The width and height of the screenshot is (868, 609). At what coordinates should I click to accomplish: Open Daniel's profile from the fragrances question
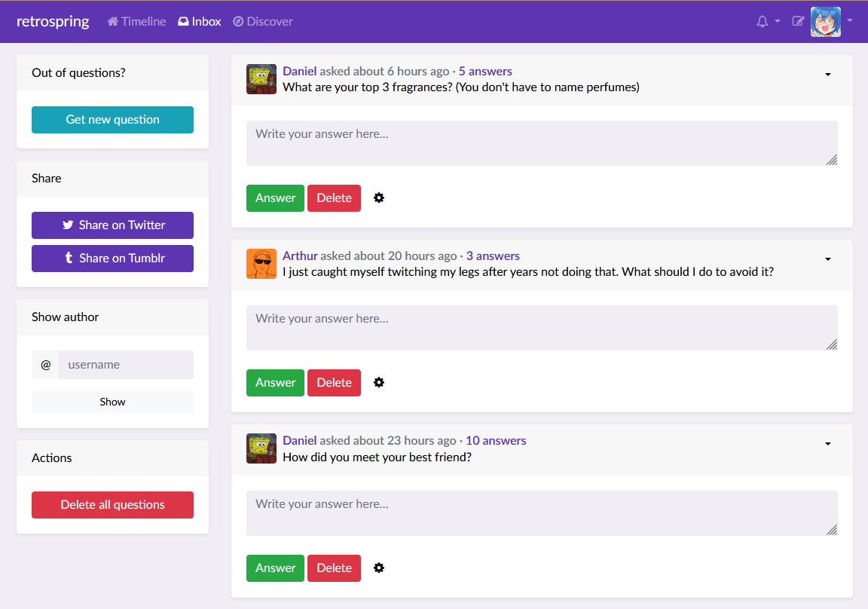(299, 72)
